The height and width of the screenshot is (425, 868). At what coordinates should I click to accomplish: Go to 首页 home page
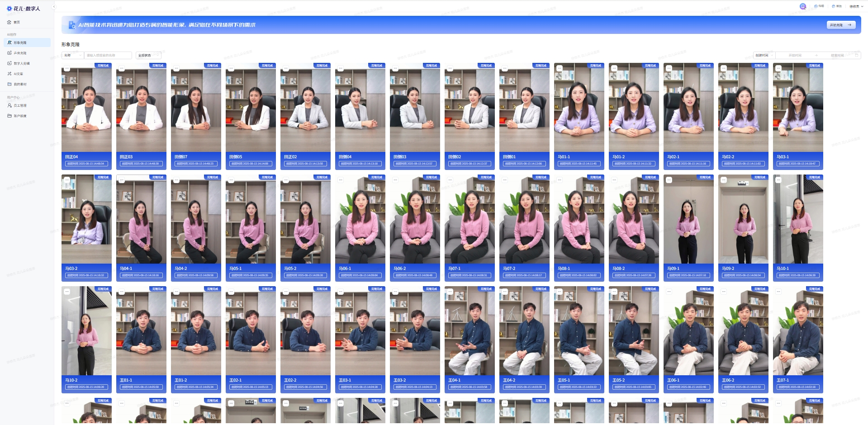pos(16,23)
